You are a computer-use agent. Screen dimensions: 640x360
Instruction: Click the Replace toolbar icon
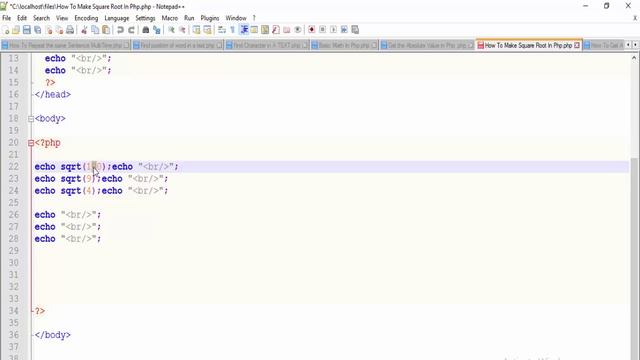(x=156, y=30)
